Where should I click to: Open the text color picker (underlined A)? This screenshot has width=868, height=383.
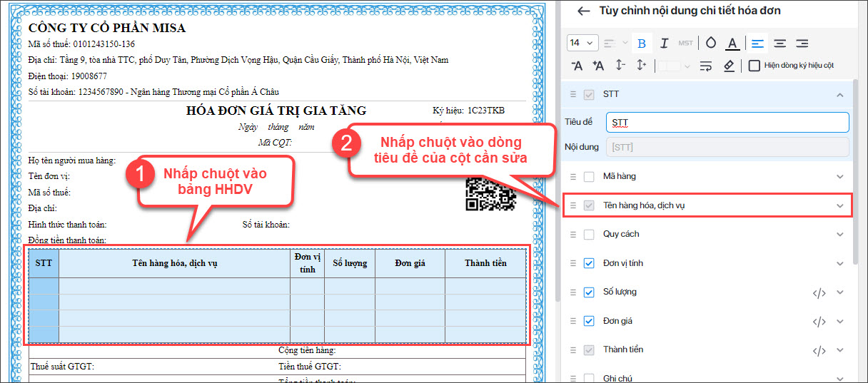[732, 44]
